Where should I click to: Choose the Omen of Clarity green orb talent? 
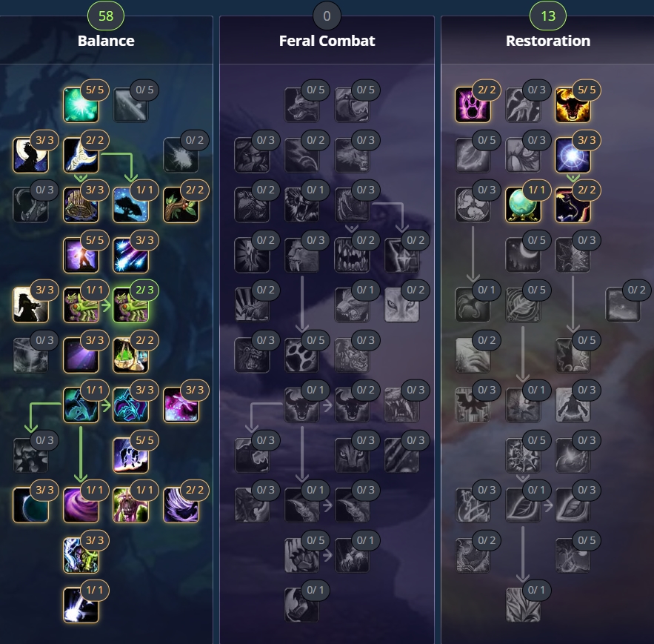(523, 205)
